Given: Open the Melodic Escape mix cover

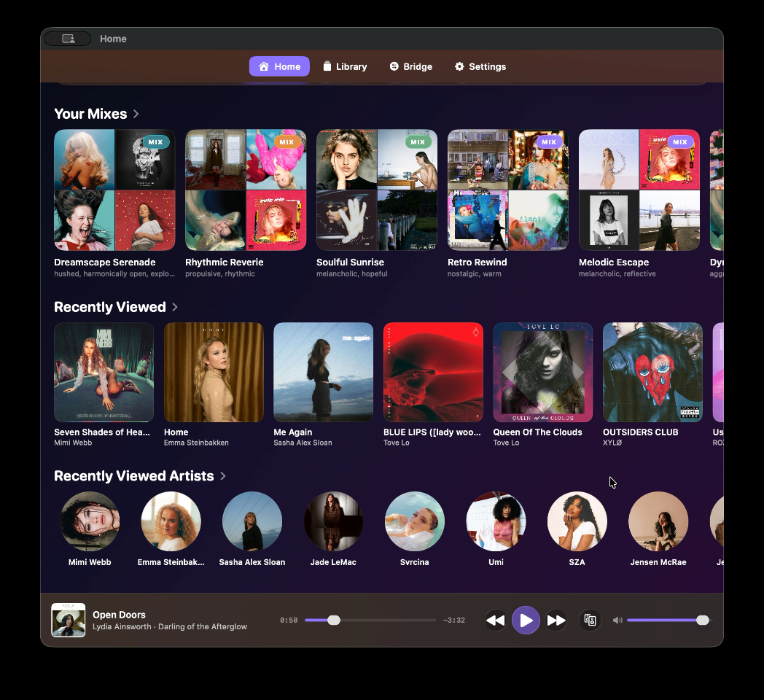Looking at the screenshot, I should coord(639,190).
